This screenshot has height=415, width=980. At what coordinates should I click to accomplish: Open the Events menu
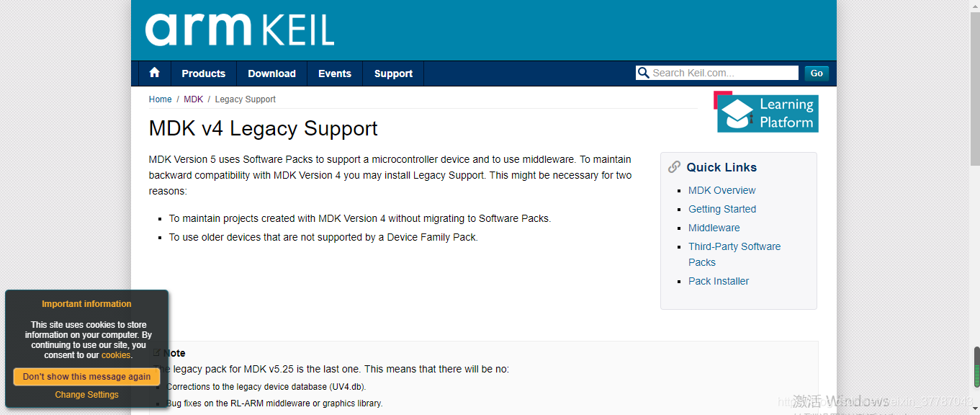(x=335, y=73)
